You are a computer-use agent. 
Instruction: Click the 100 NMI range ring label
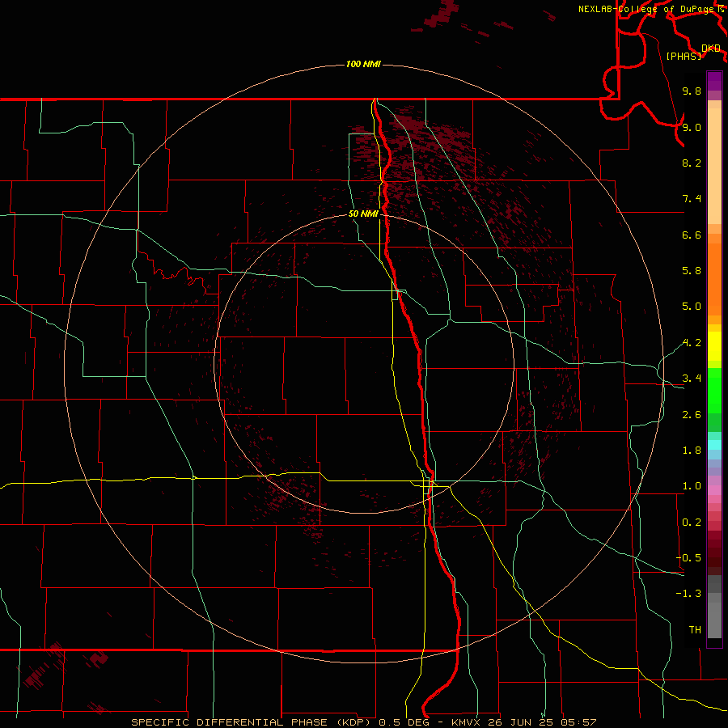point(363,64)
